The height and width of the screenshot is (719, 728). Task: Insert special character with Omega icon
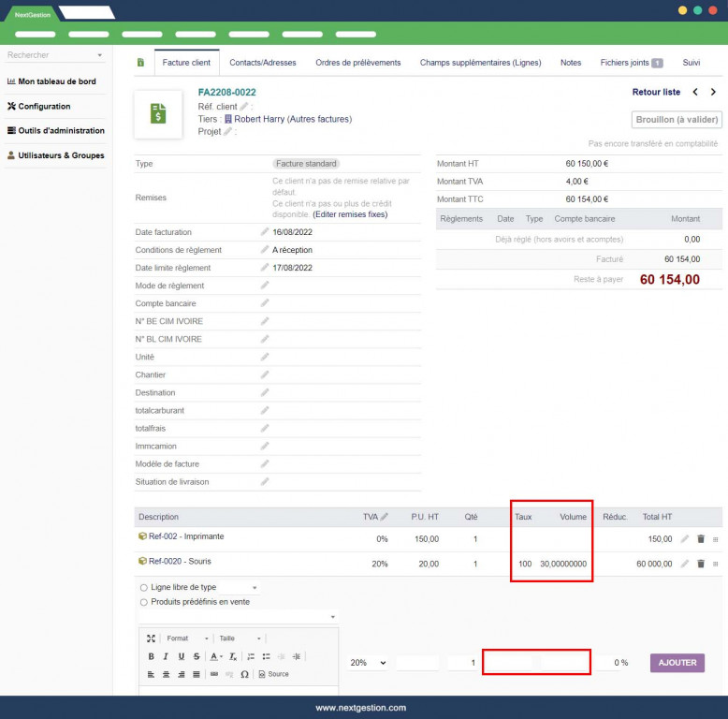coord(244,674)
